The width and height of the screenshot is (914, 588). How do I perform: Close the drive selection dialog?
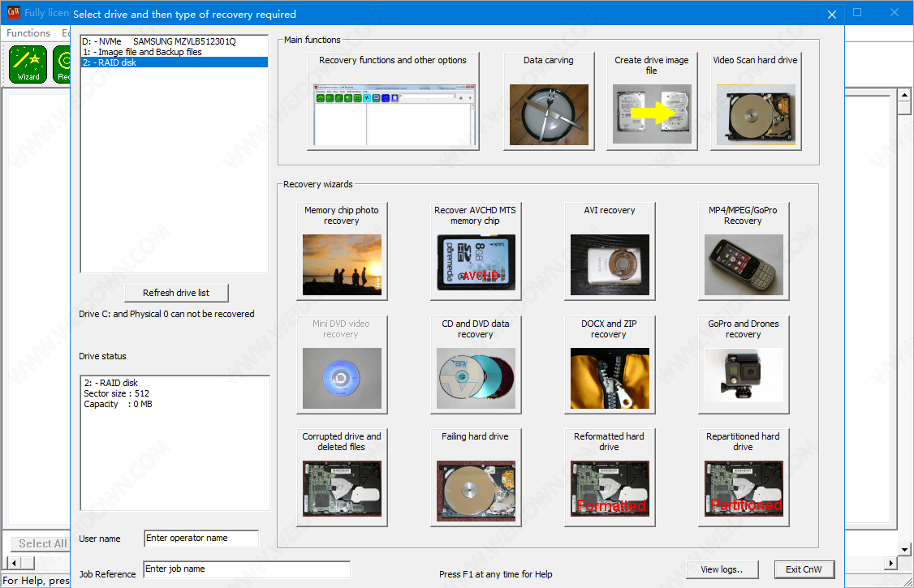pyautogui.click(x=832, y=15)
